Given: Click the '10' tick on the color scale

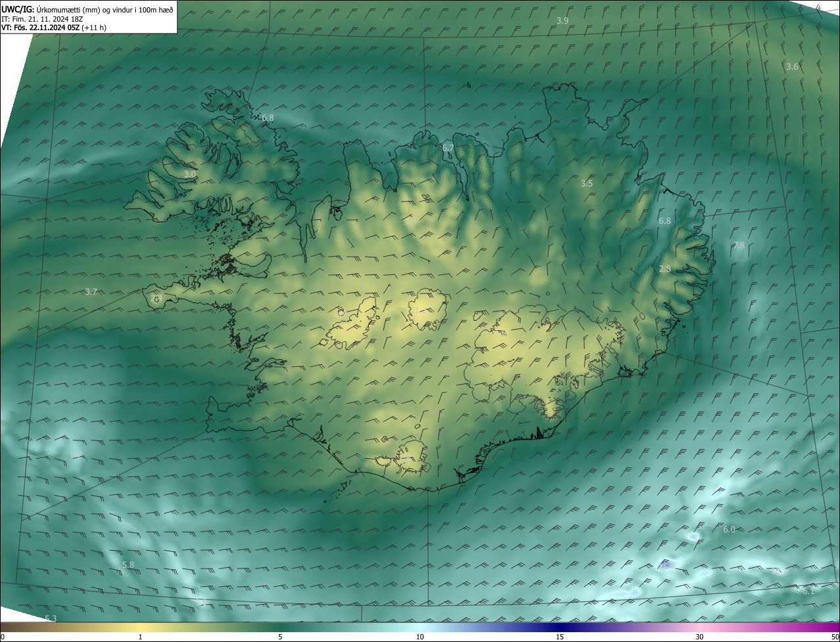Looking at the screenshot, I should tap(420, 637).
